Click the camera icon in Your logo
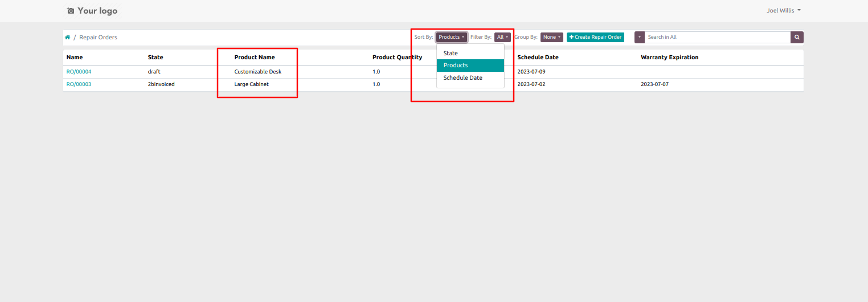The height and width of the screenshot is (302, 868). click(x=71, y=11)
